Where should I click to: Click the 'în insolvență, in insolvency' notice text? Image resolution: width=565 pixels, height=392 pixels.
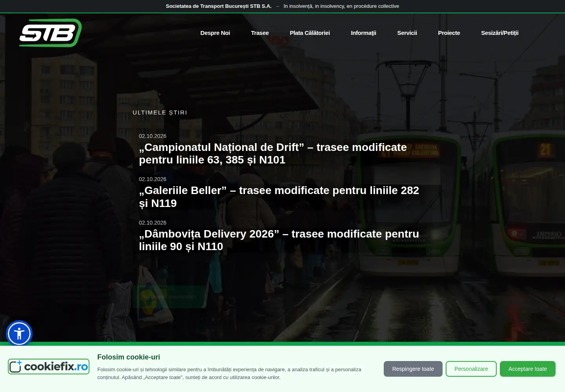[x=341, y=6]
